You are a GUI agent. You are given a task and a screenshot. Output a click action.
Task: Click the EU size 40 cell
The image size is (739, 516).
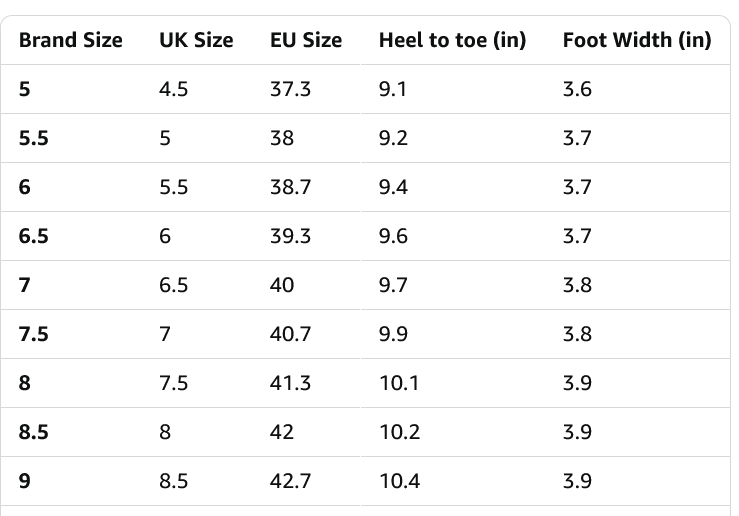coord(282,285)
